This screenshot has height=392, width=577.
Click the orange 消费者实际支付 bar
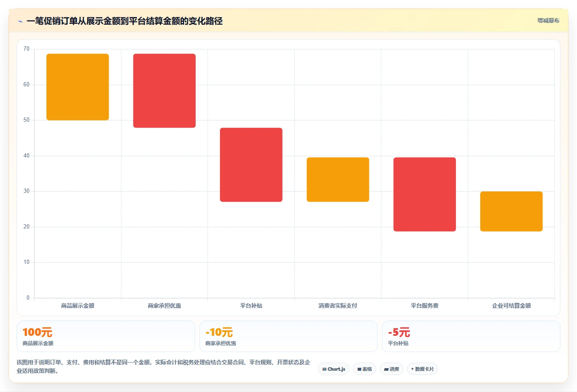click(338, 180)
